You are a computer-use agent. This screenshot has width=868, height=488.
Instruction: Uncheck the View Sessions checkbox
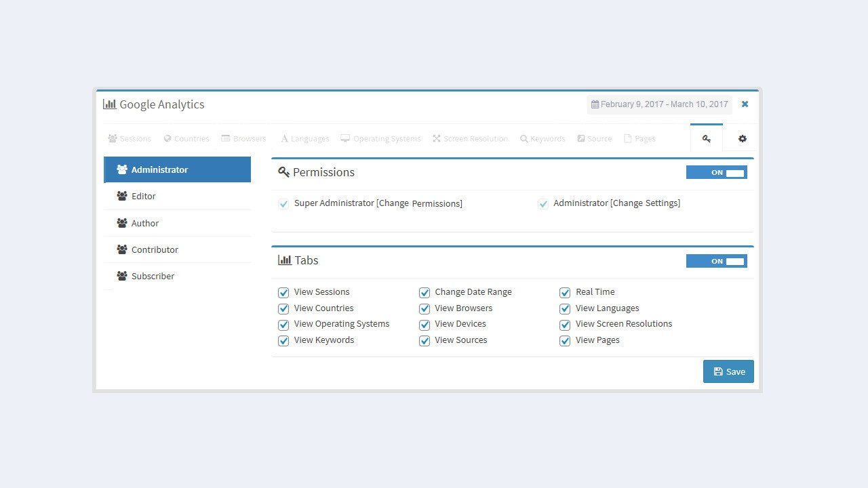pos(283,293)
